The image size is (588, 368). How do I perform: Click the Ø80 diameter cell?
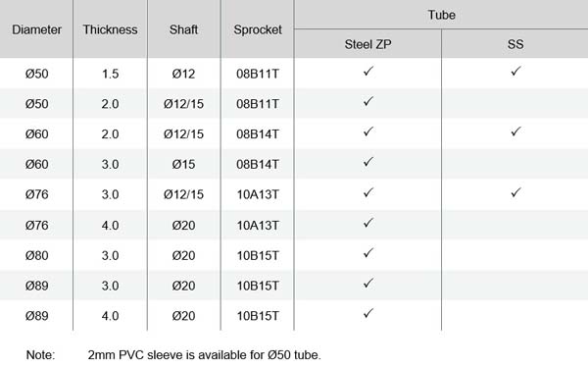[x=37, y=256]
